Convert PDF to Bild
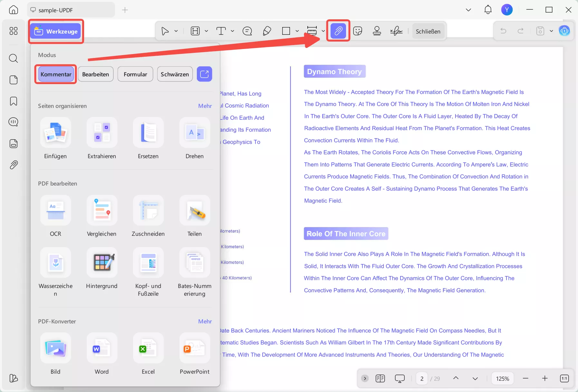 coord(55,354)
